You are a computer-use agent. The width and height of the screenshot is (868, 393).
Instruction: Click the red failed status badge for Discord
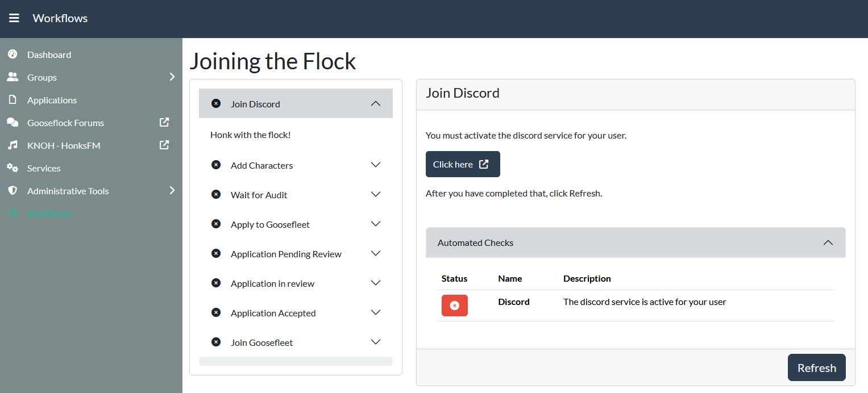click(455, 306)
